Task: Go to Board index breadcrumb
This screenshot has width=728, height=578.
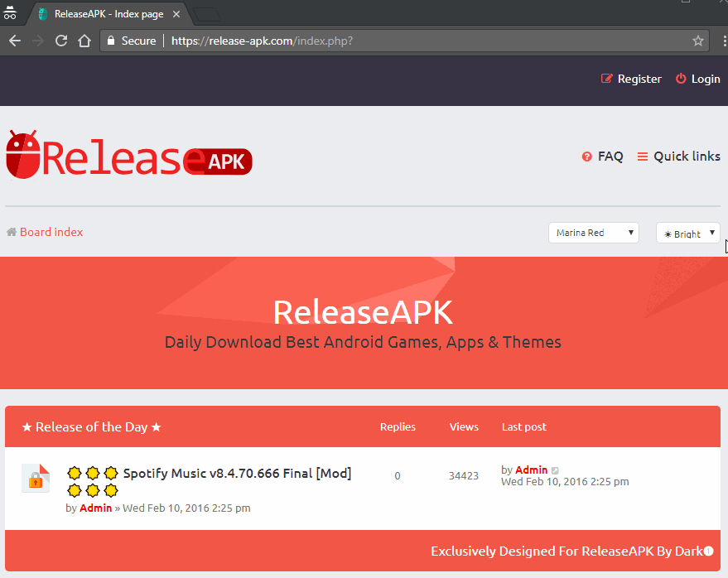Action: pos(51,232)
